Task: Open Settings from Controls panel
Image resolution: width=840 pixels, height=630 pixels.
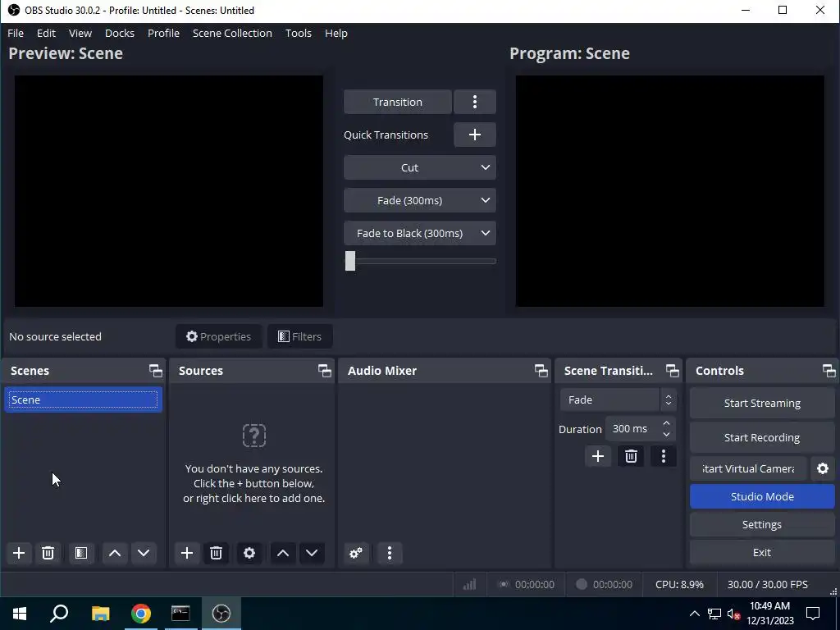Action: pos(762,524)
